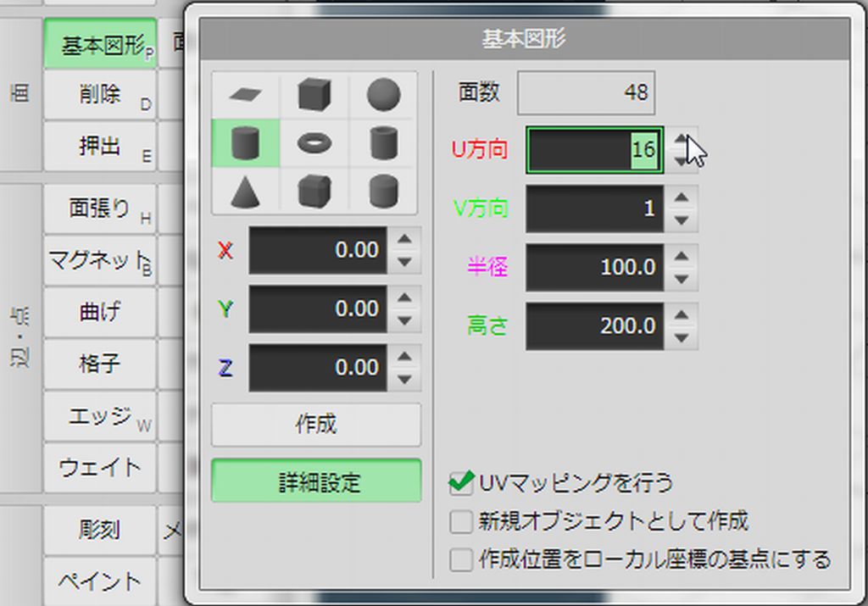The height and width of the screenshot is (606, 868).
Task: Select the plane primitive shape
Action: point(245,95)
